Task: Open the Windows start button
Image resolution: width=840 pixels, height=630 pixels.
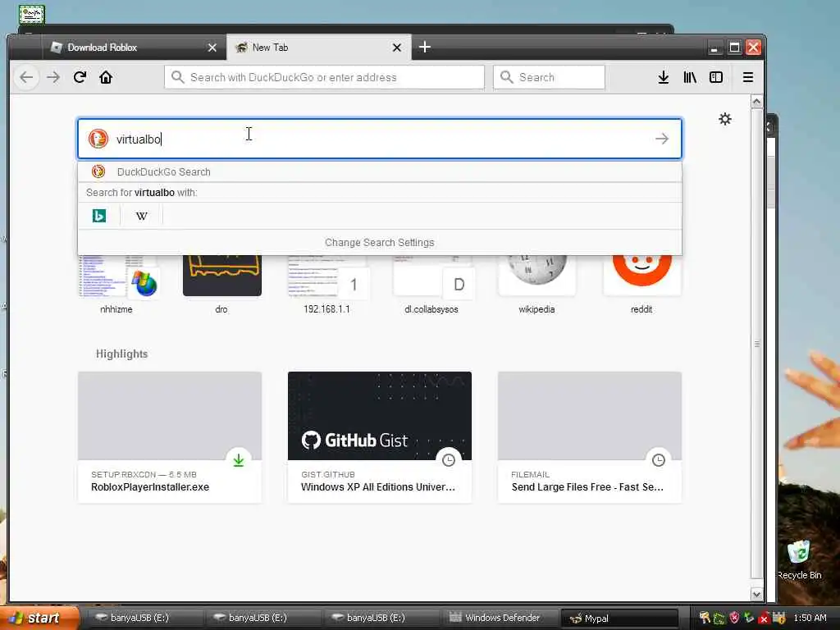Action: pos(38,618)
